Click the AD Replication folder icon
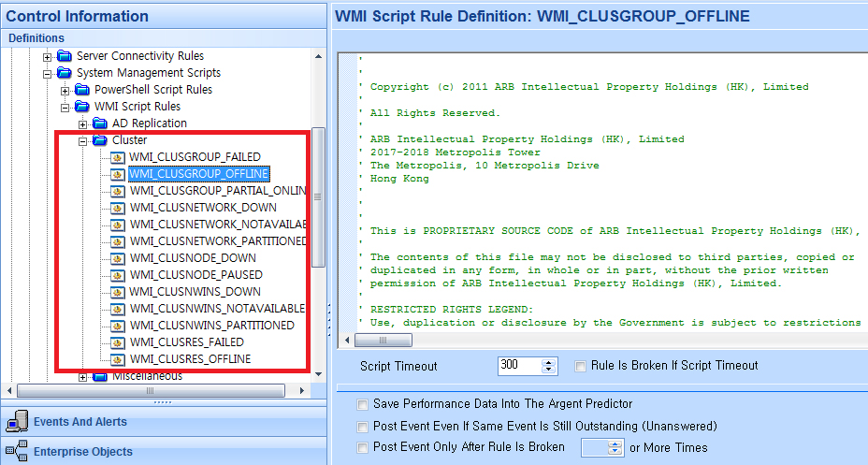This screenshot has height=465, width=868. click(101, 124)
